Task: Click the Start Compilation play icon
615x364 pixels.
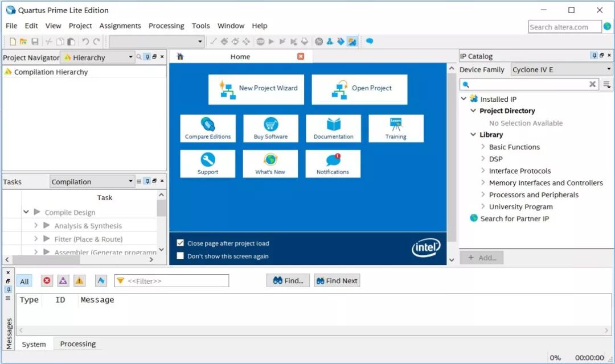Action: [x=271, y=42]
